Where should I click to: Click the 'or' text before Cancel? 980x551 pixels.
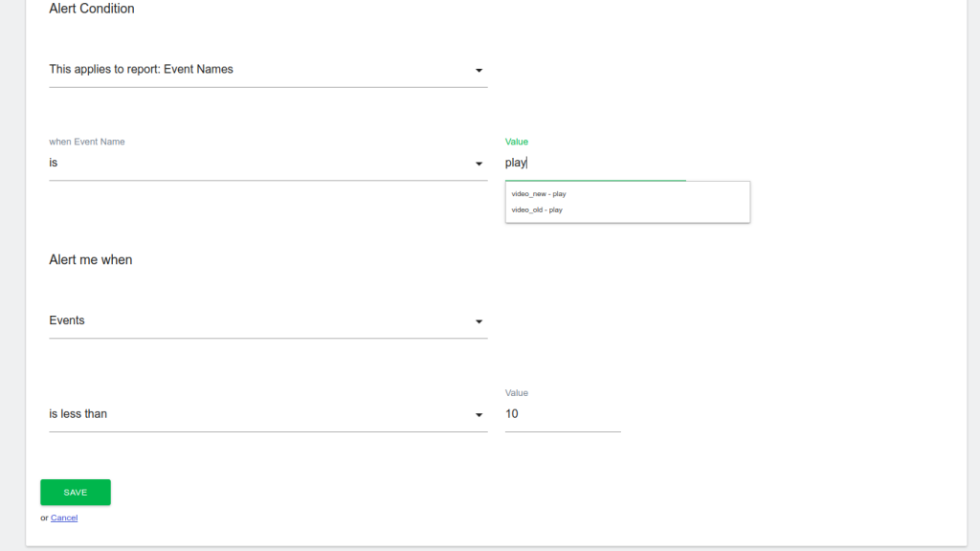click(x=44, y=518)
